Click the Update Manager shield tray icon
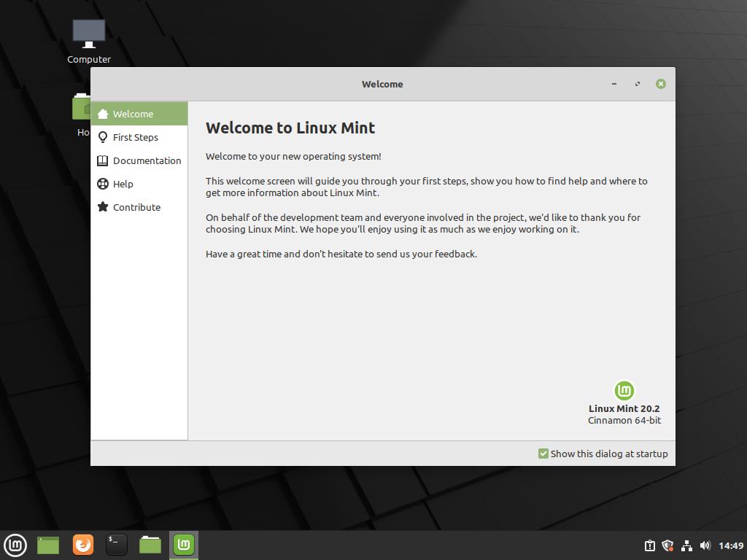 tap(667, 545)
